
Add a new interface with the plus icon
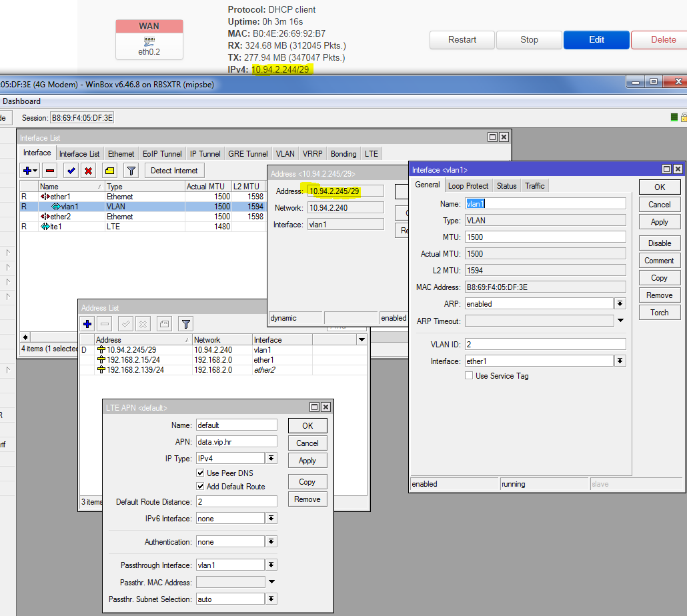tap(27, 170)
